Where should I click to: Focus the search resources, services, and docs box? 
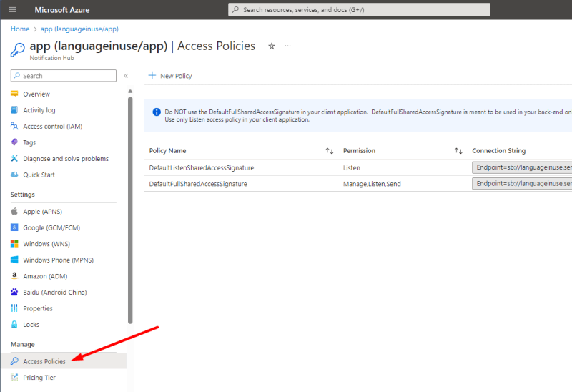tap(359, 10)
